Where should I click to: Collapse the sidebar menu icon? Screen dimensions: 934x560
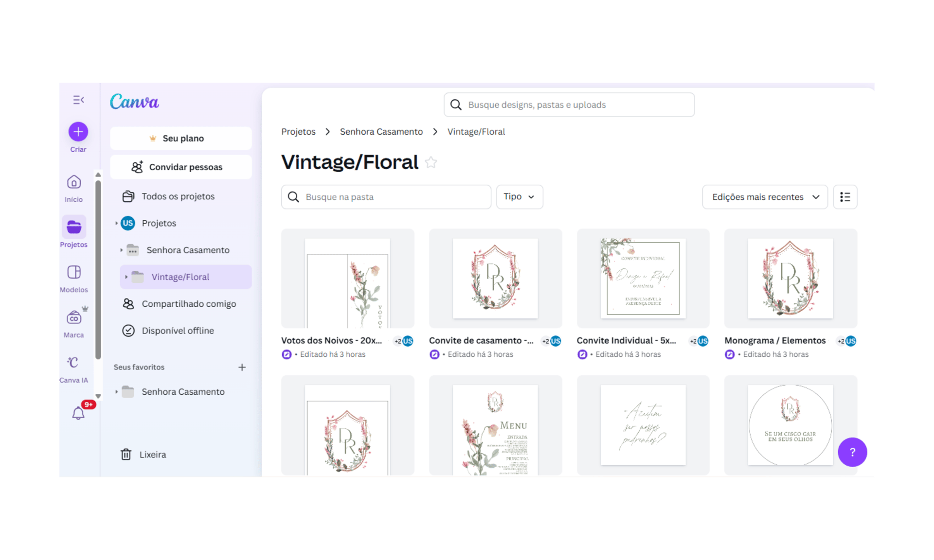[x=78, y=100]
